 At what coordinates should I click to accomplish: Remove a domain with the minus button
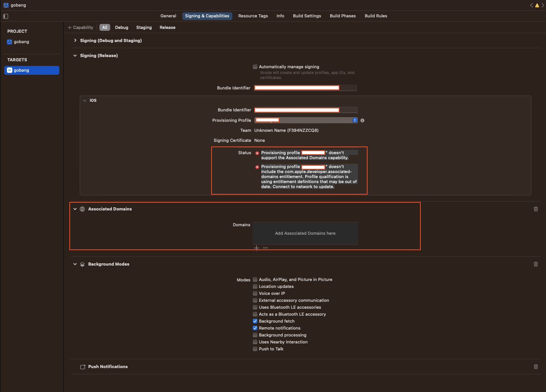[265, 248]
